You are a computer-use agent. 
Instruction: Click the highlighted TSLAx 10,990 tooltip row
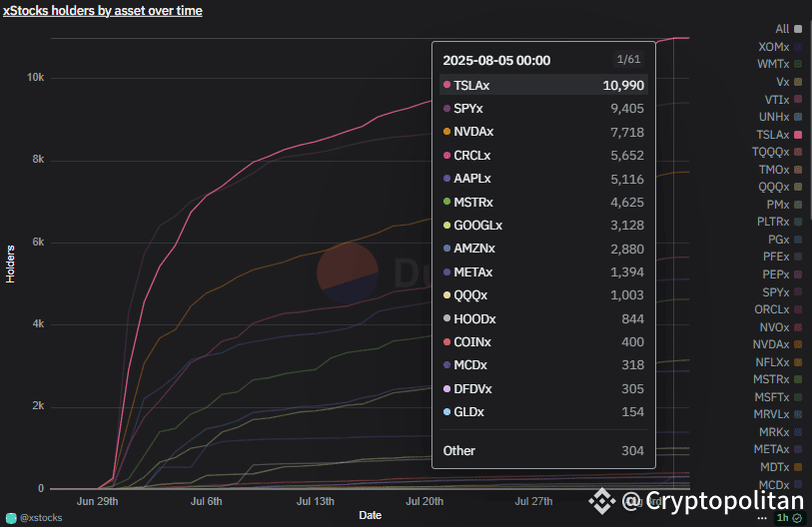[543, 85]
